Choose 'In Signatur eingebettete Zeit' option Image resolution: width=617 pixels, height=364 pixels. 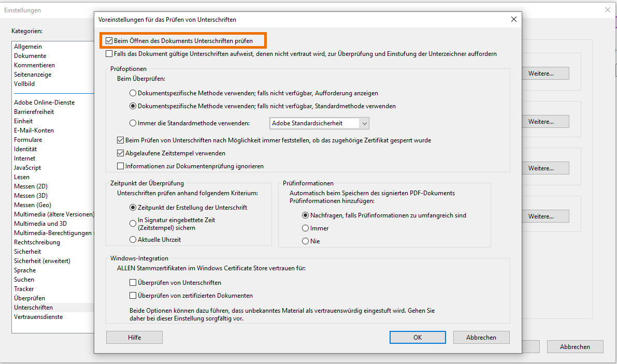tap(133, 223)
